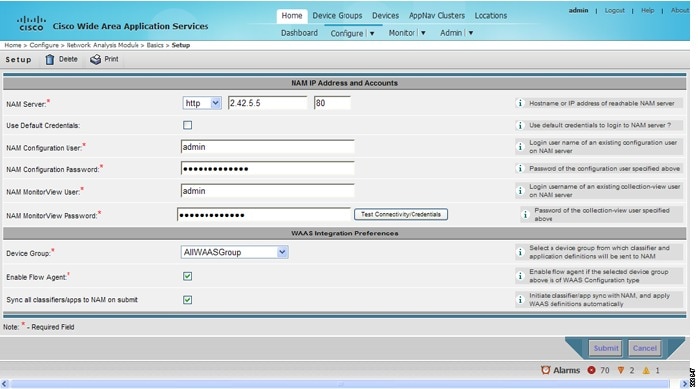Click the NAM Server port field
Image resolution: width=698 pixels, height=389 pixels.
click(x=332, y=103)
